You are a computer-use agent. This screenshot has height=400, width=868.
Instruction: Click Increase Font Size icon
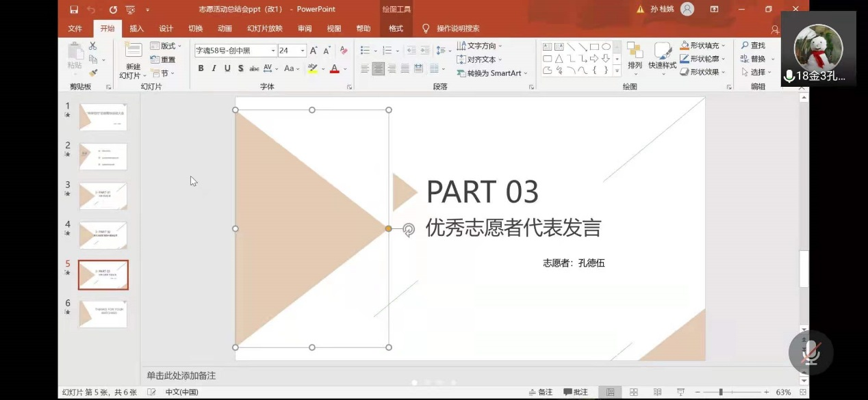[x=314, y=51]
